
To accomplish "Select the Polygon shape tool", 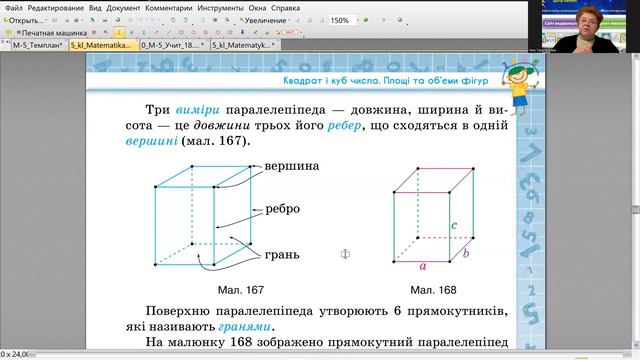I will tap(206, 32).
